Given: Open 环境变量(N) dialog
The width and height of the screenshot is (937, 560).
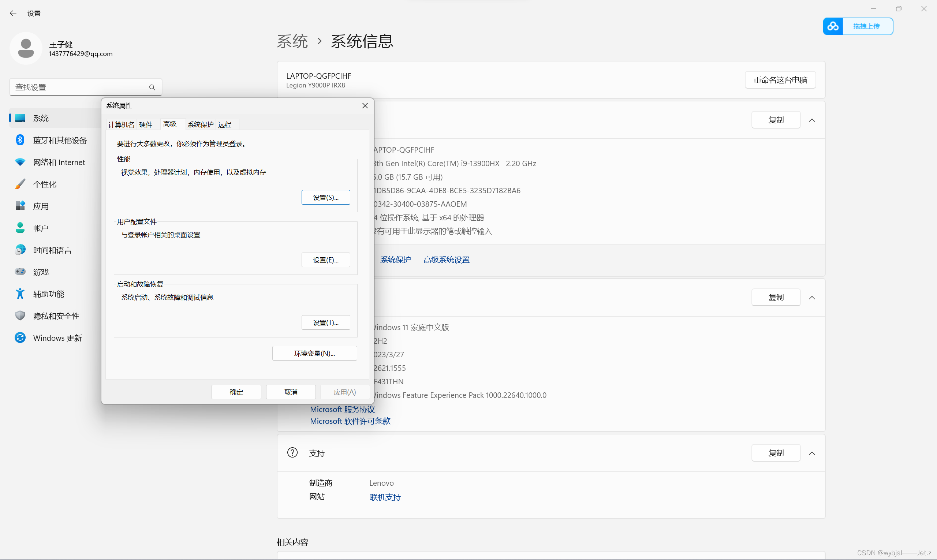Looking at the screenshot, I should [x=315, y=353].
